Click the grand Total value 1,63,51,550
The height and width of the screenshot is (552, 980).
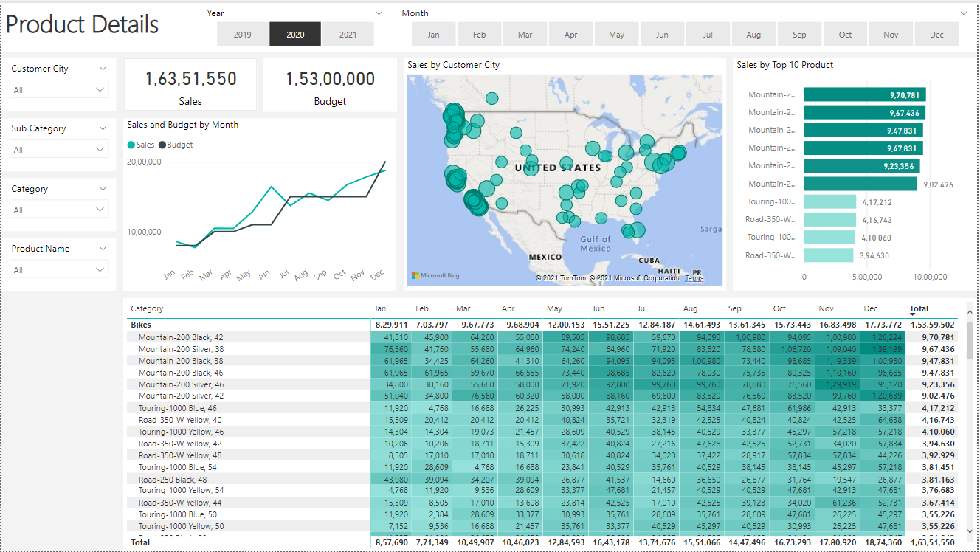(x=931, y=542)
